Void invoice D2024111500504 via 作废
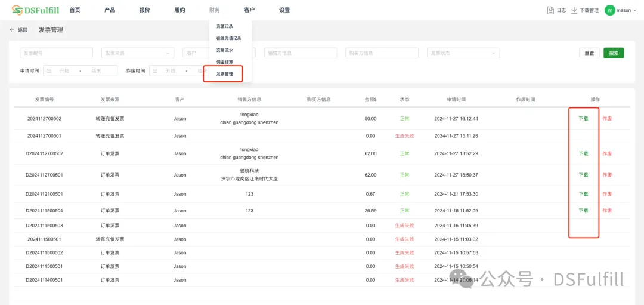This screenshot has height=305, width=644. [x=607, y=211]
